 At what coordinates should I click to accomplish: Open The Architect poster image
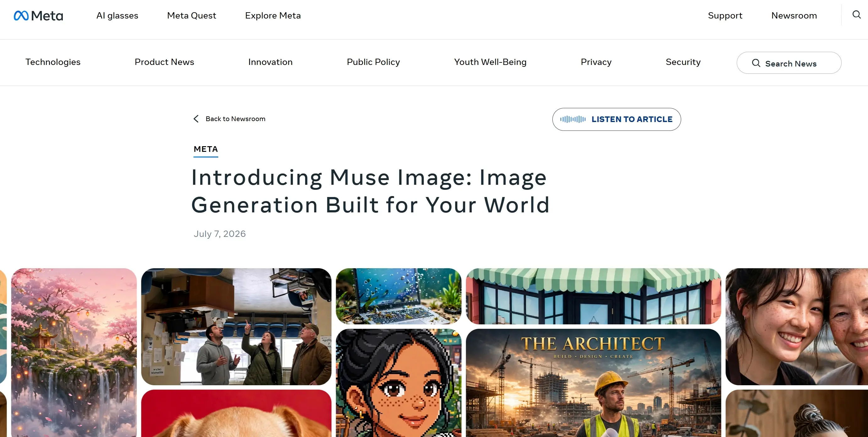(593, 383)
